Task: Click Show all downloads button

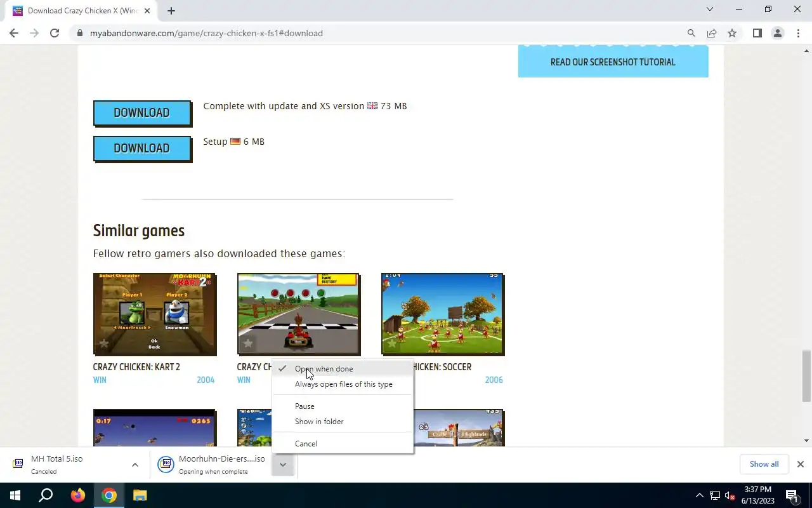Action: [x=764, y=464]
